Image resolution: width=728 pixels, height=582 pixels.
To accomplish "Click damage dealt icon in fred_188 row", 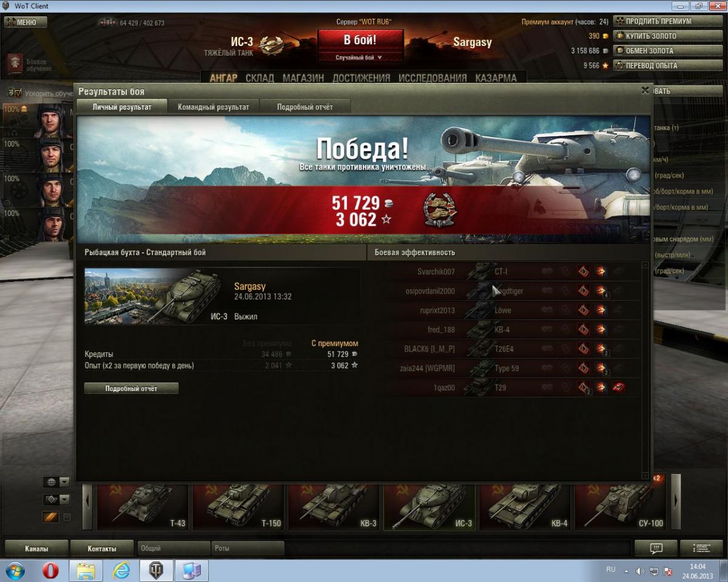I will (x=601, y=330).
